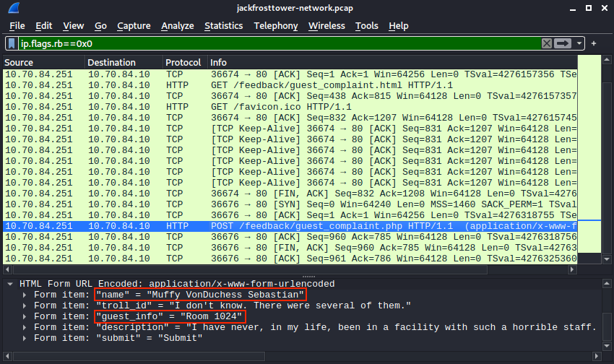The image size is (614, 364).
Task: Open the Analyze menu
Action: coord(178,26)
